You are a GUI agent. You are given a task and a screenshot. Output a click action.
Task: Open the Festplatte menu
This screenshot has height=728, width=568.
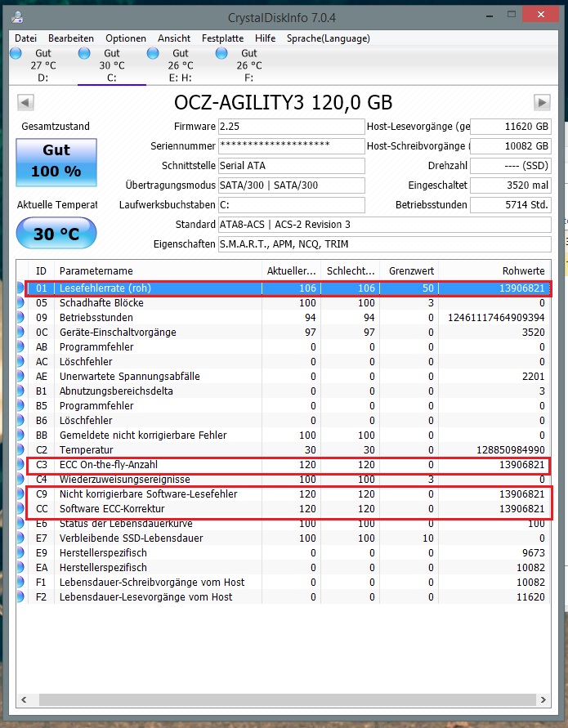222,38
